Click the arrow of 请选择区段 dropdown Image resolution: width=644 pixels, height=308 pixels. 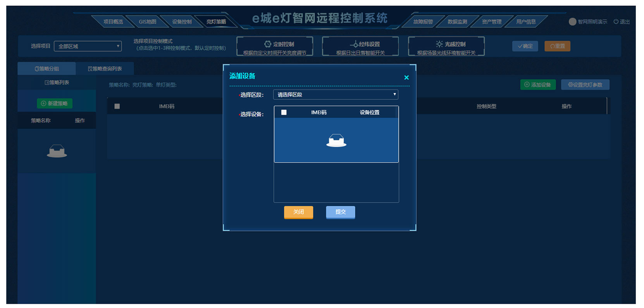click(394, 94)
